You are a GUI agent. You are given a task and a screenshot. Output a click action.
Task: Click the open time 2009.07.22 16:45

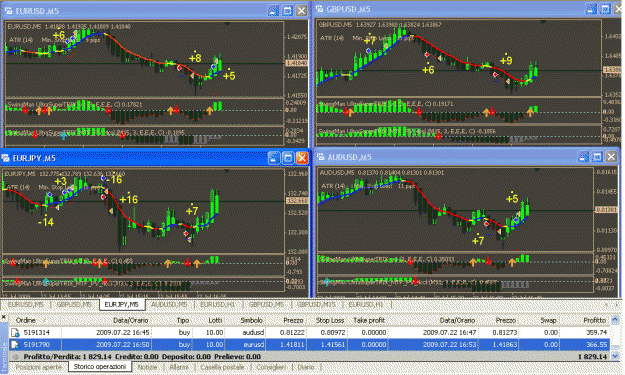(x=123, y=332)
